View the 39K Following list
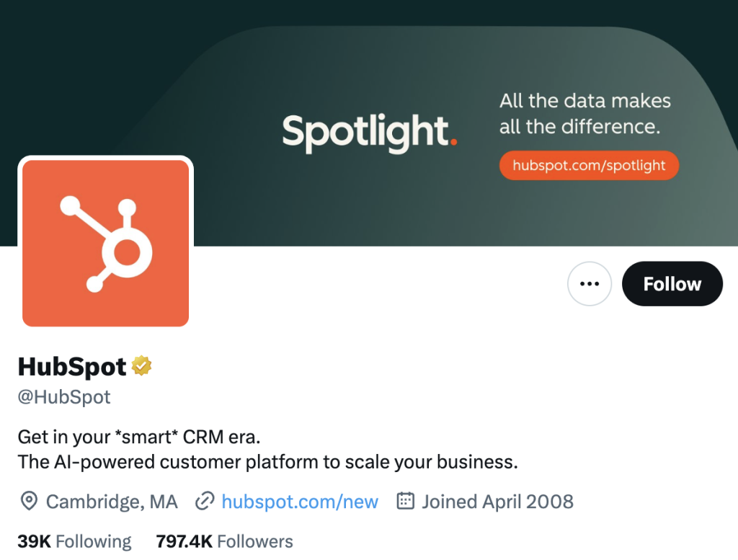Screen dimensions: 738x560 coord(74,541)
